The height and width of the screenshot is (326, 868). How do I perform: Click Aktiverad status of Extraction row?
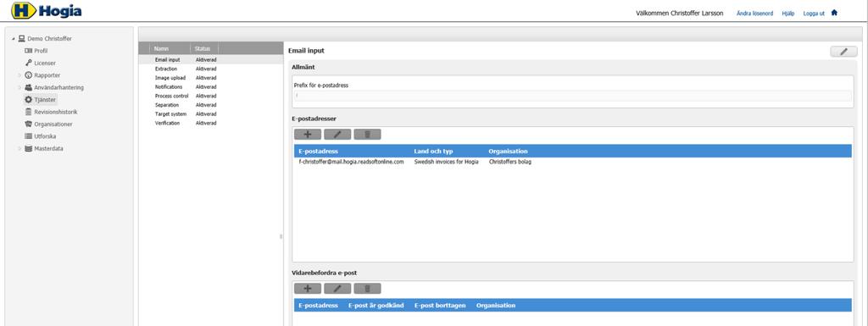pos(206,69)
